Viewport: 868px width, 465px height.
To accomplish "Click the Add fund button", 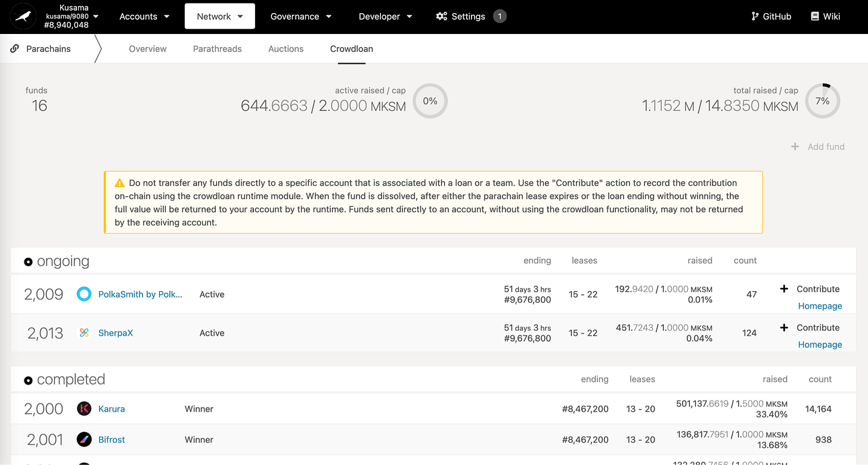I will pyautogui.click(x=817, y=147).
